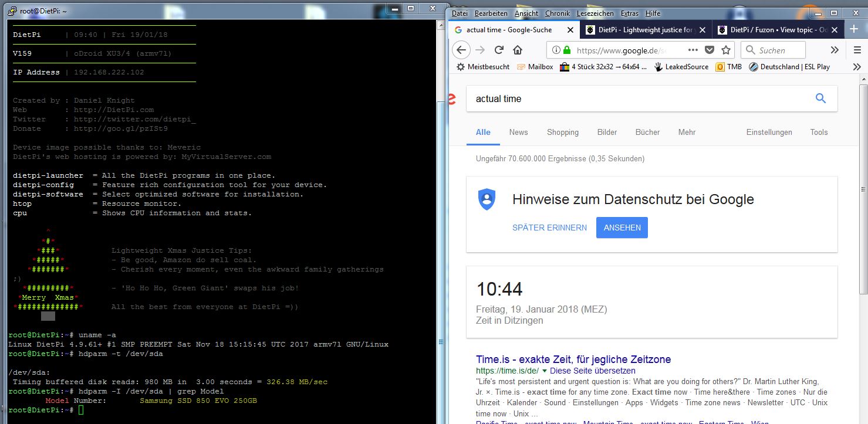Open the Meistbesucht bookmarks folder
The image size is (868, 424).
pos(483,67)
